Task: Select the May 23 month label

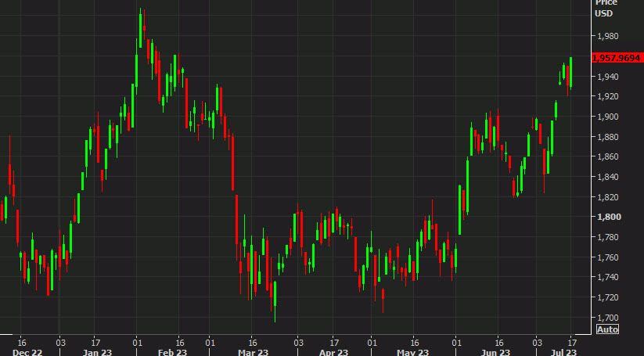Action: (412, 352)
